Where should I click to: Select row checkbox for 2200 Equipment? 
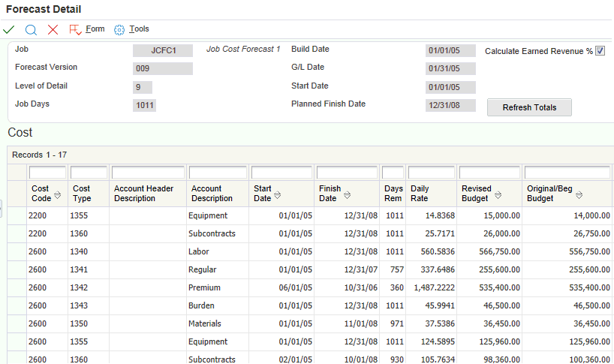coord(17,215)
